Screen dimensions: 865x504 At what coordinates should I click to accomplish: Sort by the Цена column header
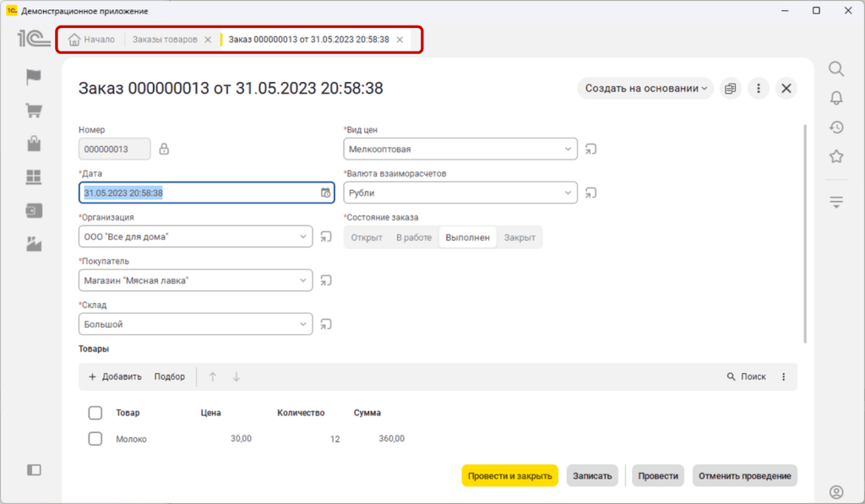(x=210, y=413)
